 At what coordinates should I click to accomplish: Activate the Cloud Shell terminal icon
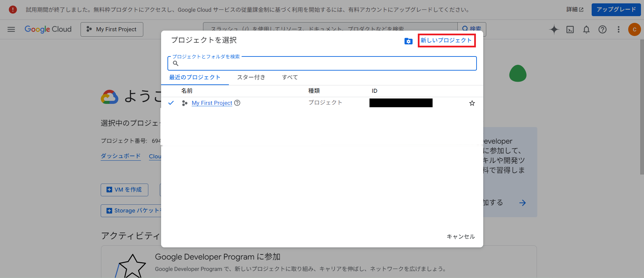(x=570, y=30)
